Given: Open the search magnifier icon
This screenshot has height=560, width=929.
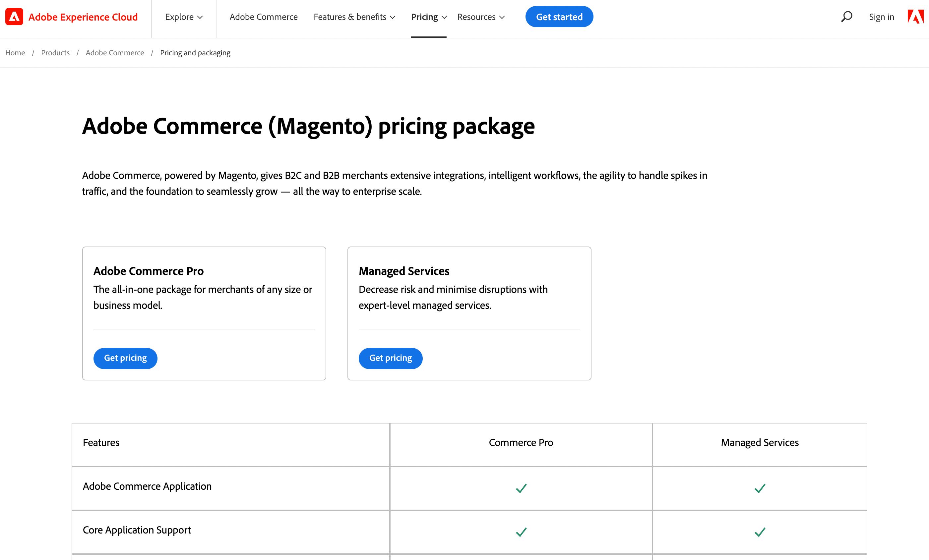Looking at the screenshot, I should point(846,17).
